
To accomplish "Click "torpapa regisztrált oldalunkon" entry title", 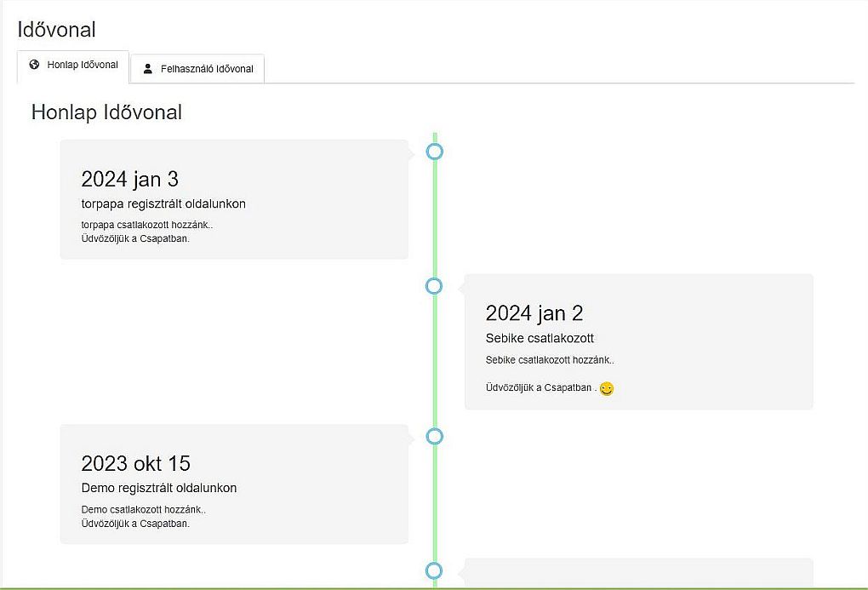I will pyautogui.click(x=163, y=203).
